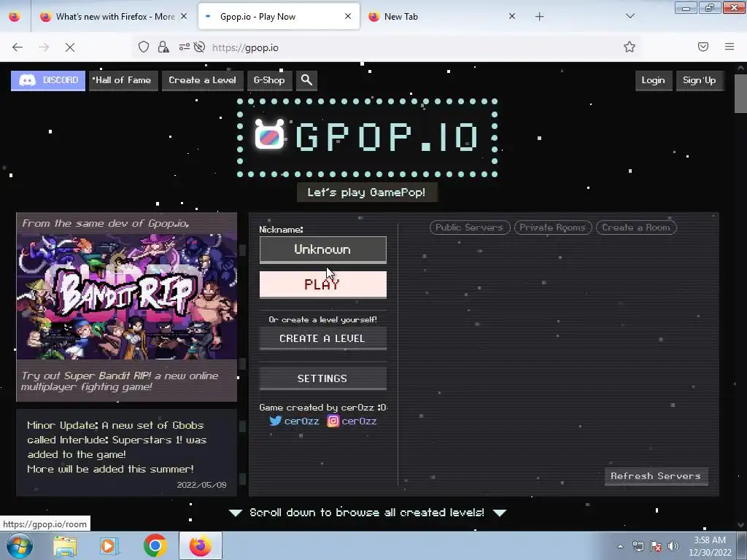The image size is (747, 560).
Task: Close the New Tab tab
Action: 512,16
